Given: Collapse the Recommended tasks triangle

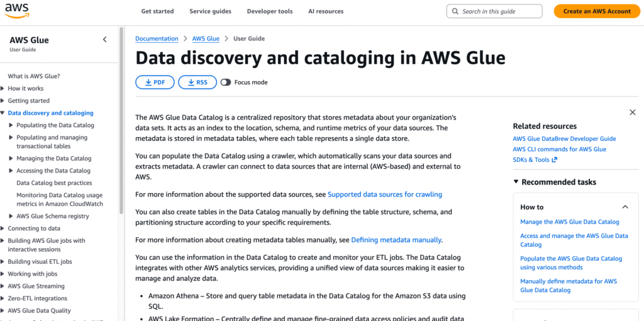Looking at the screenshot, I should pyautogui.click(x=516, y=182).
